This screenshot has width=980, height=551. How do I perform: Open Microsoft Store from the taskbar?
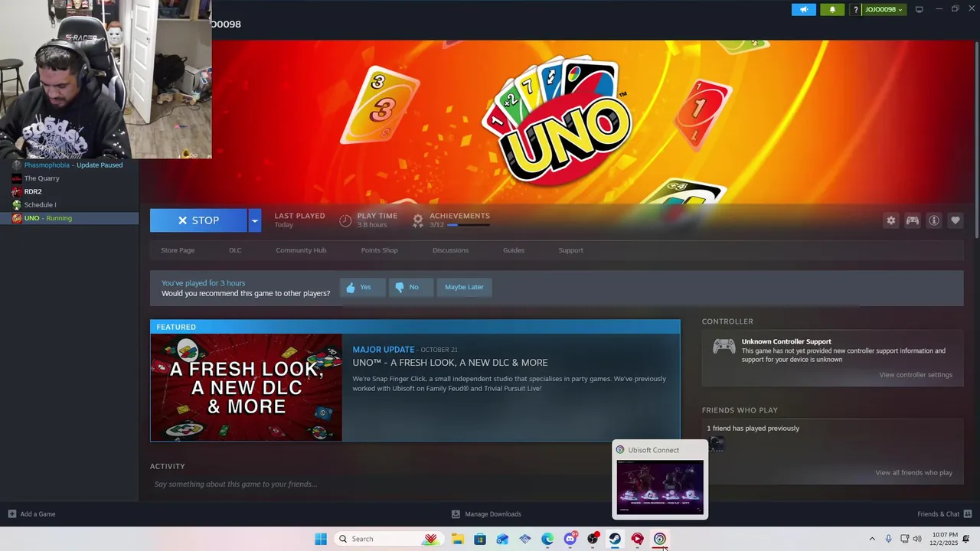click(x=480, y=539)
